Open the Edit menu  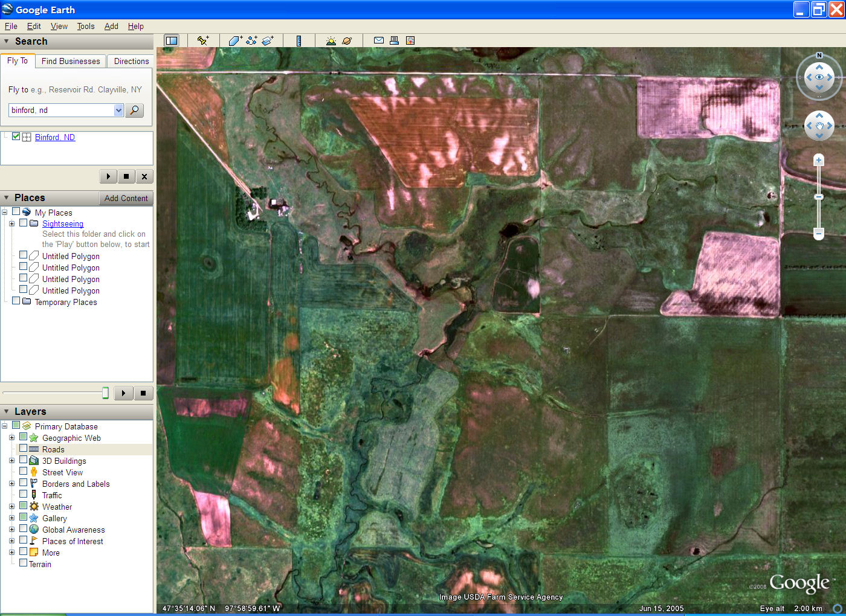click(x=34, y=26)
